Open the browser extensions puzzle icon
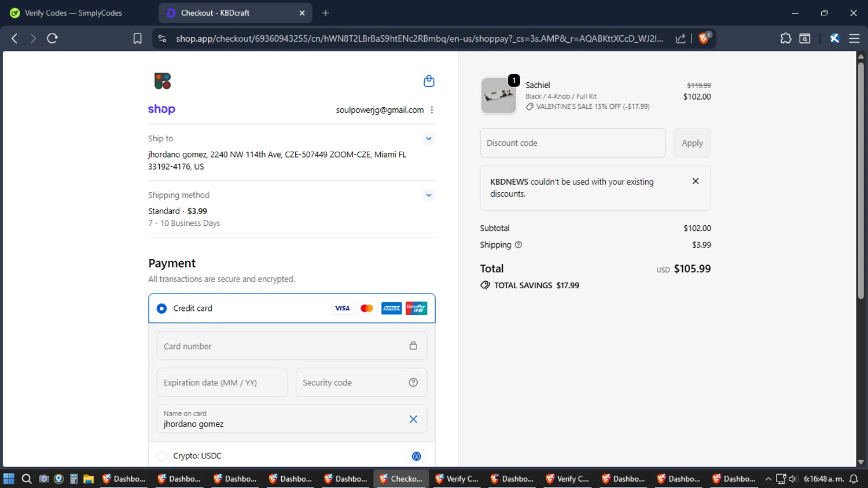Screen dimensions: 868x488 click(x=785, y=38)
